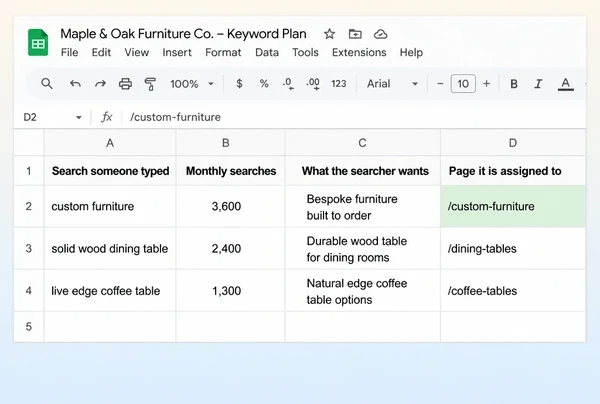Click the select-all corner box

[x=29, y=143]
